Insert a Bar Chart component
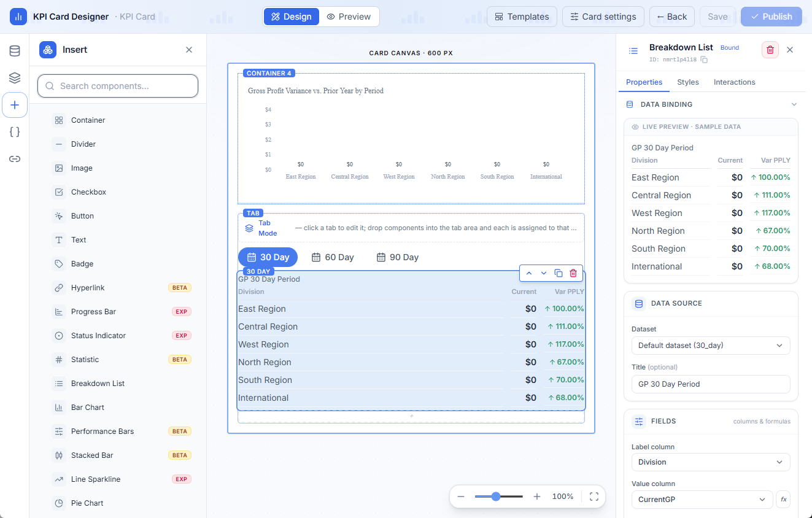Screen dimensions: 812x518 coord(118,408)
